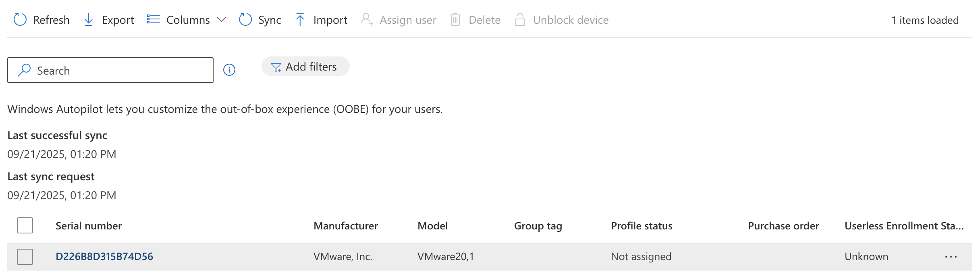Open device details for D226B8D315B74D56
This screenshot has height=279, width=980.
click(104, 256)
